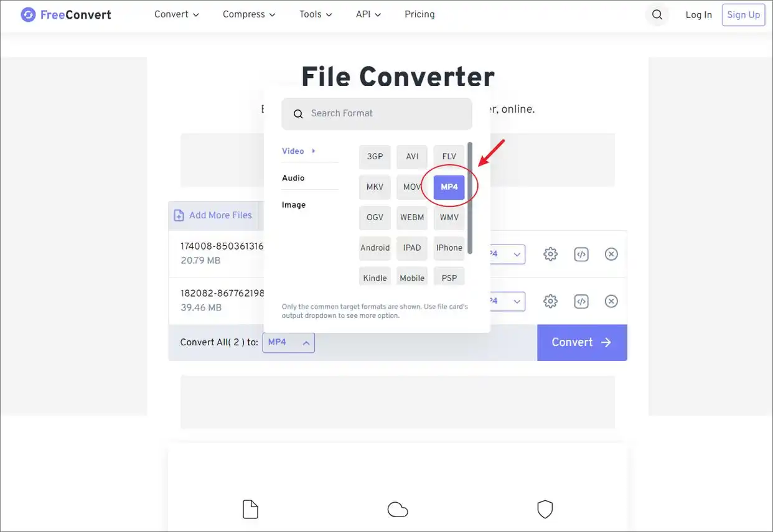The width and height of the screenshot is (773, 532).
Task: Choose the OGV format
Action: click(375, 218)
